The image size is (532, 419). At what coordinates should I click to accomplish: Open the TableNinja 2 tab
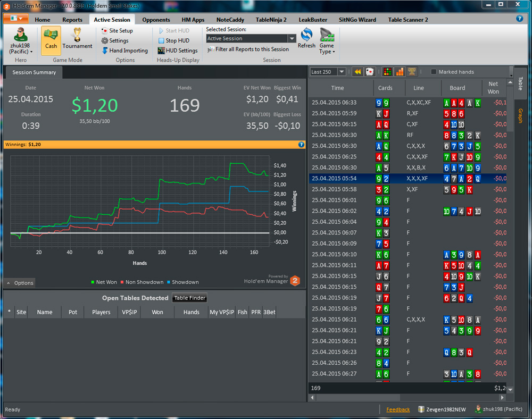pyautogui.click(x=271, y=20)
